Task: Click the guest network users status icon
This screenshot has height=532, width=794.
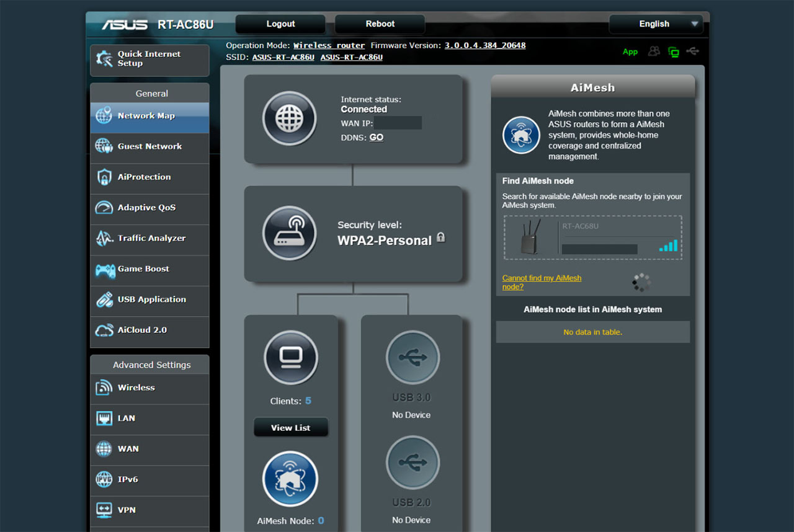Action: coord(654,51)
